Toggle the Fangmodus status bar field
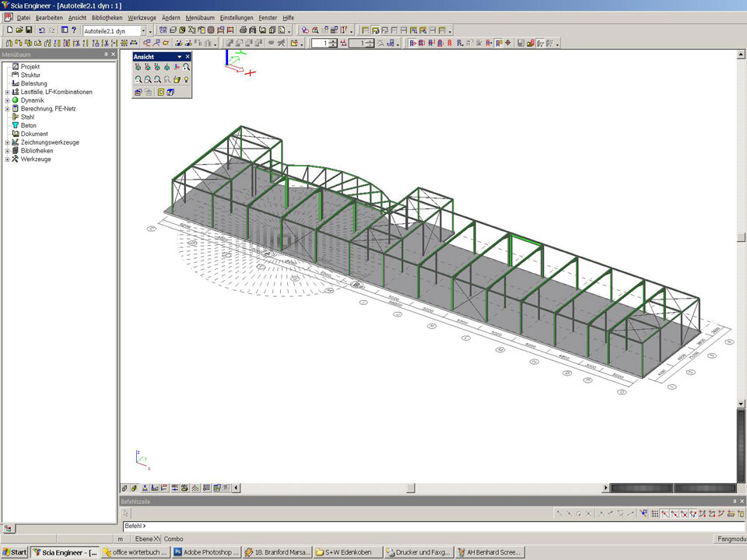 pyautogui.click(x=730, y=538)
